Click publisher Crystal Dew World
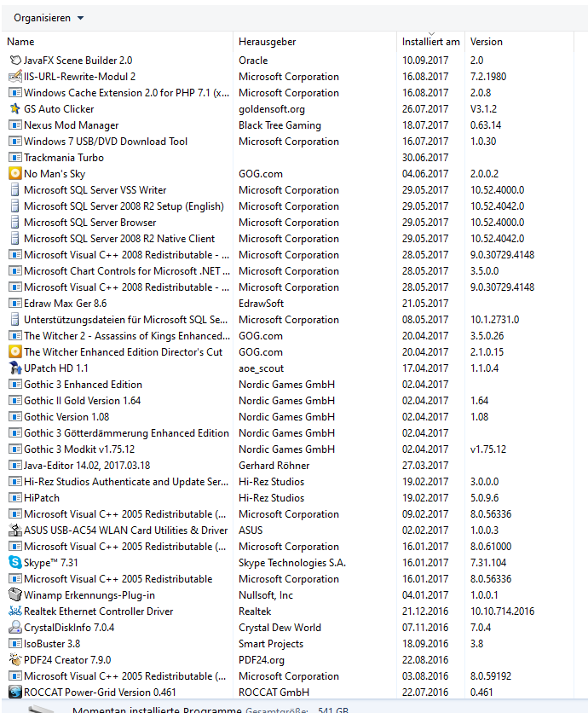The image size is (588, 713). click(x=280, y=628)
